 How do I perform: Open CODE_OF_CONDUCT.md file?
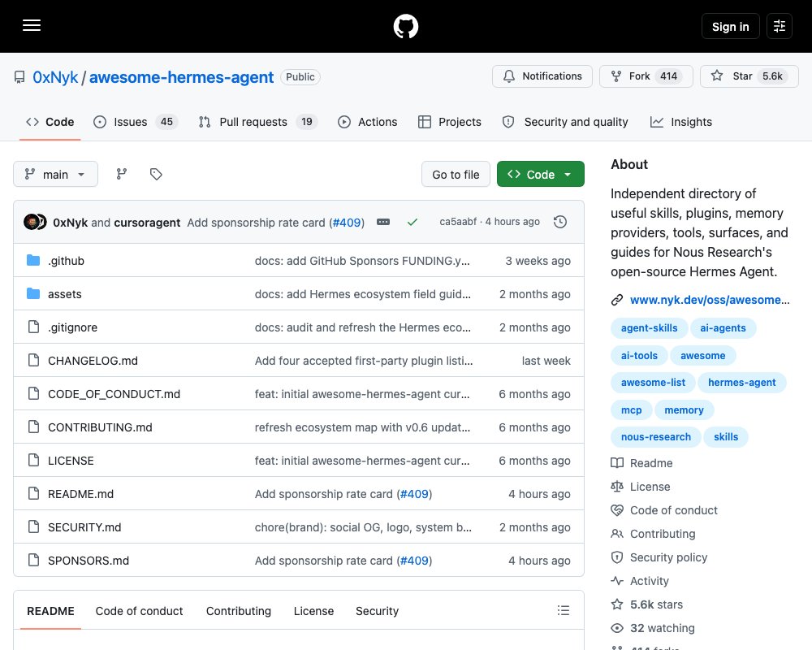pos(114,394)
